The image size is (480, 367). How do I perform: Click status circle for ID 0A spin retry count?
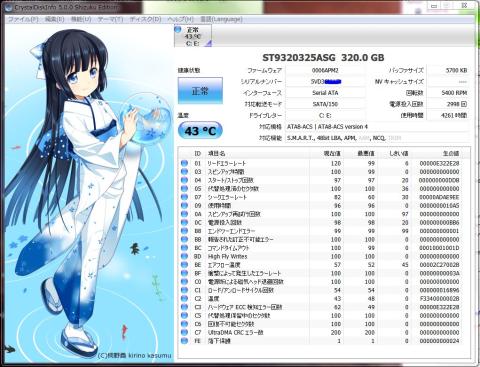184,214
